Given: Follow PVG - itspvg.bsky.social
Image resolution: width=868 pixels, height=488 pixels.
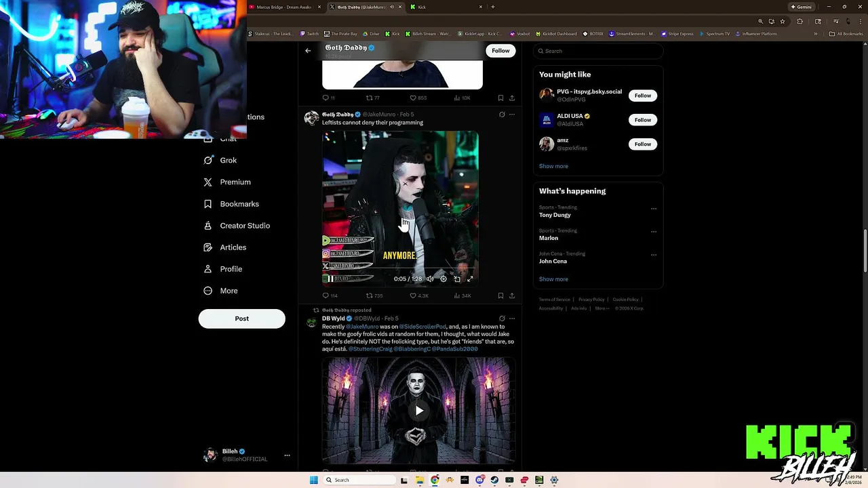Looking at the screenshot, I should click(x=643, y=96).
